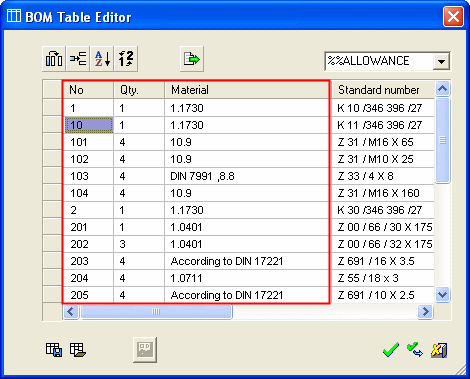Select the highlighted cell No 10
The height and width of the screenshot is (379, 470).
click(89, 125)
